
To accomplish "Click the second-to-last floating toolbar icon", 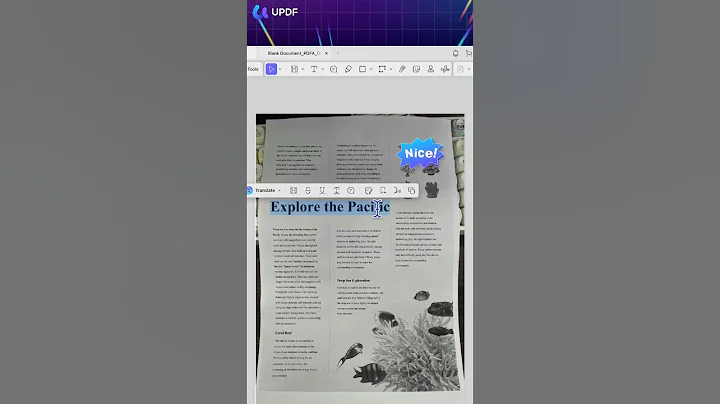I will click(397, 191).
